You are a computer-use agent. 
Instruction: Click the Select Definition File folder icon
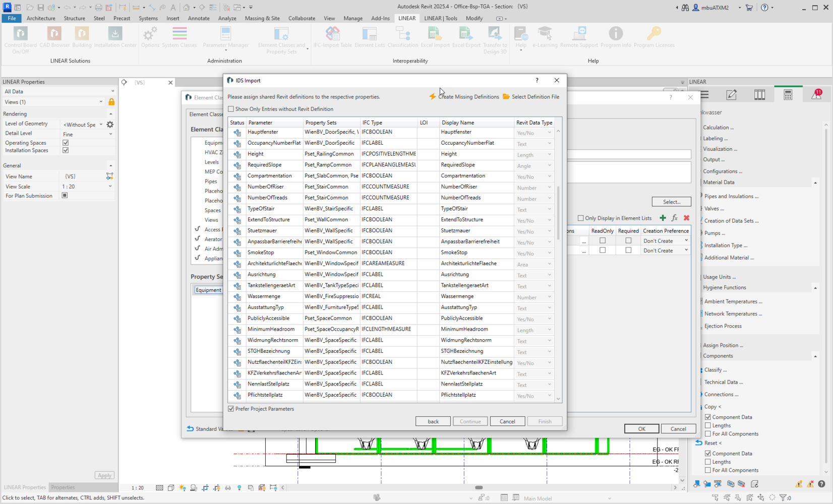pos(506,96)
